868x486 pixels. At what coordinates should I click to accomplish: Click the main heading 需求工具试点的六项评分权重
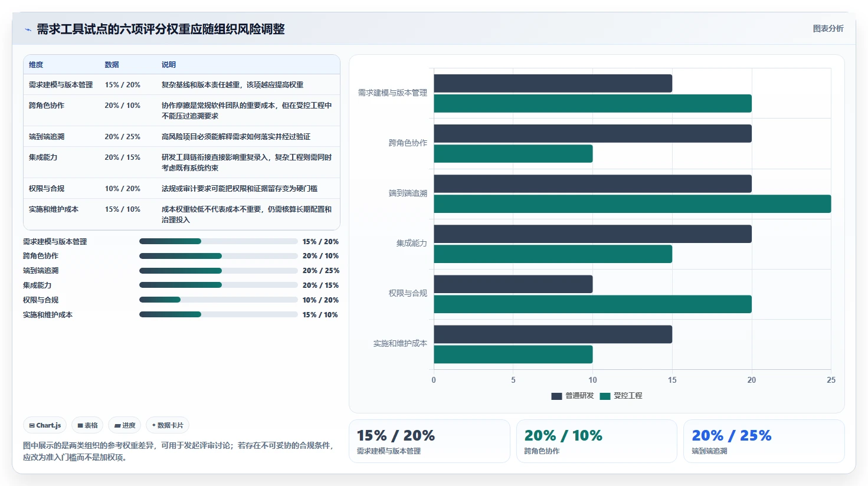[161, 29]
